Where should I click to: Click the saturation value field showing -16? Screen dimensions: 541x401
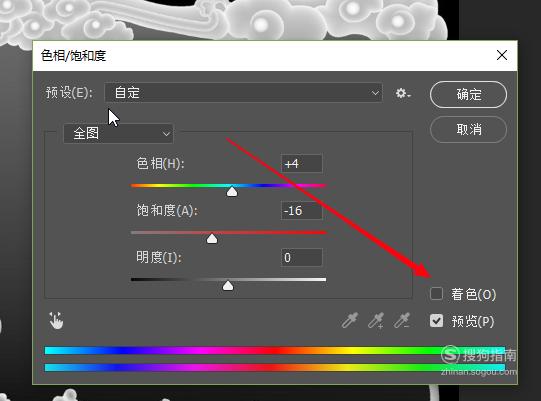(x=302, y=210)
